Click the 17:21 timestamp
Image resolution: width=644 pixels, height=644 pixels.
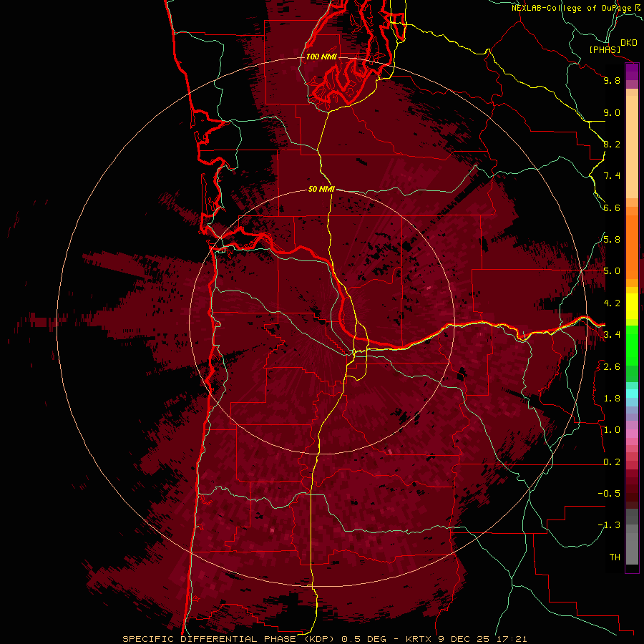511,639
